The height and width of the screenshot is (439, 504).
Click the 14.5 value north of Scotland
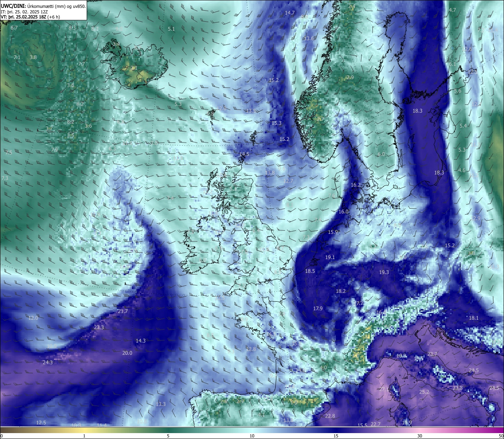coord(245,154)
